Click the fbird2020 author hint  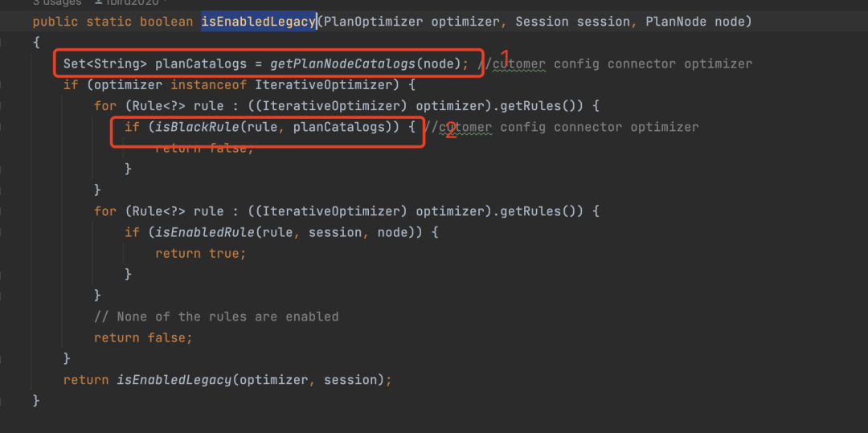click(x=132, y=2)
